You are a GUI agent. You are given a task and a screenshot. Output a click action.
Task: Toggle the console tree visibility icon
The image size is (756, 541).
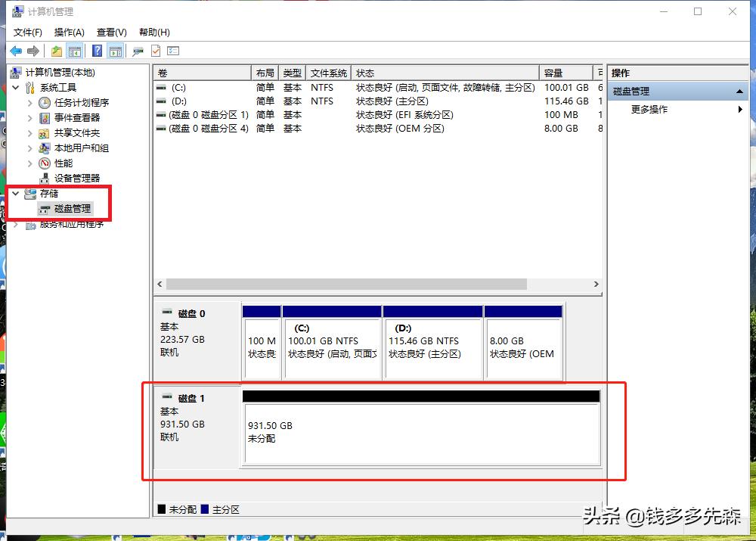point(75,51)
